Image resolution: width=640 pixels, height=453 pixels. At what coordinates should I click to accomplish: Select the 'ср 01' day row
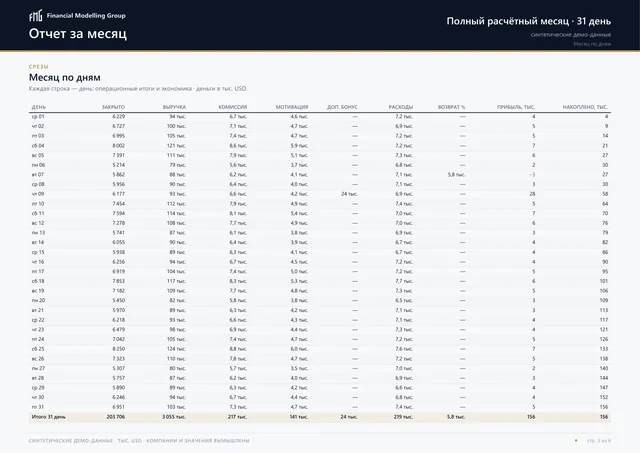click(320, 117)
